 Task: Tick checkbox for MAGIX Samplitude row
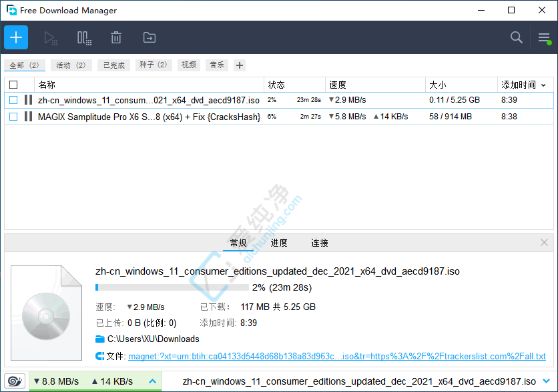point(13,116)
